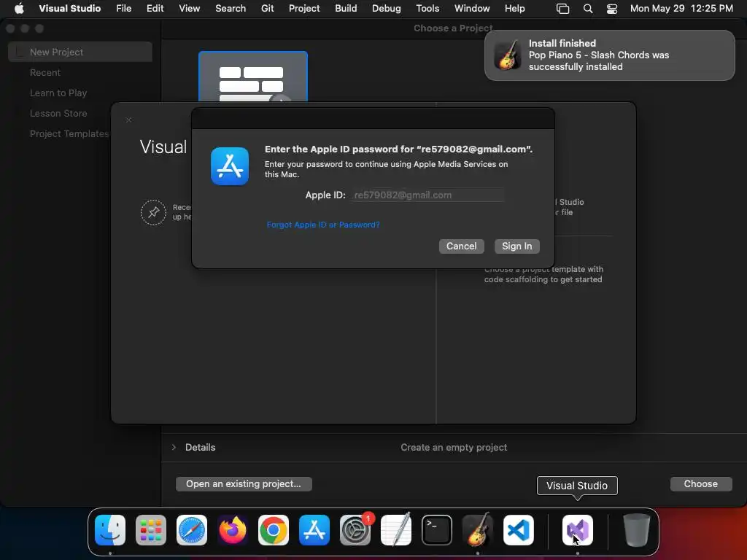Select Lesson Store in sidebar
This screenshot has width=747, height=560.
tap(58, 113)
